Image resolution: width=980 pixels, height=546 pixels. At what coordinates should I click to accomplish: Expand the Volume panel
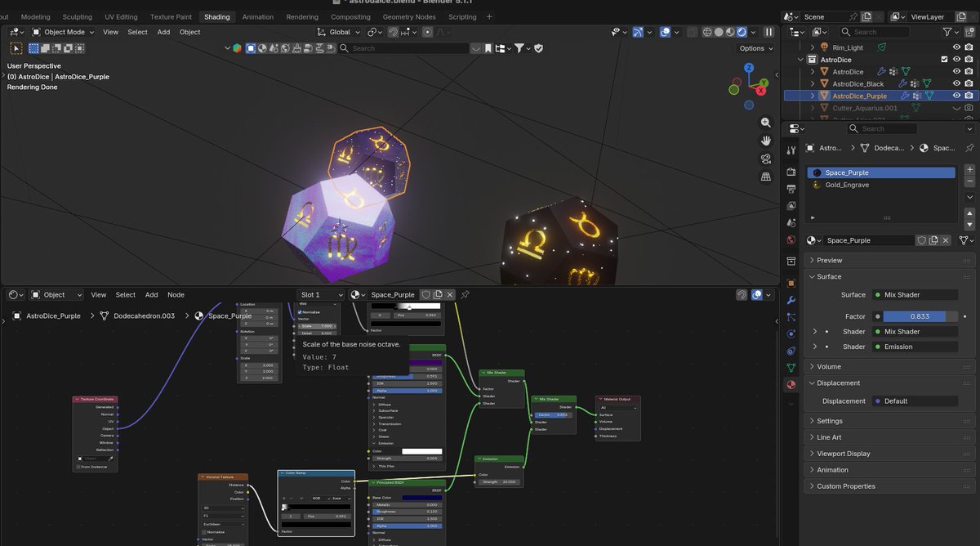890,366
